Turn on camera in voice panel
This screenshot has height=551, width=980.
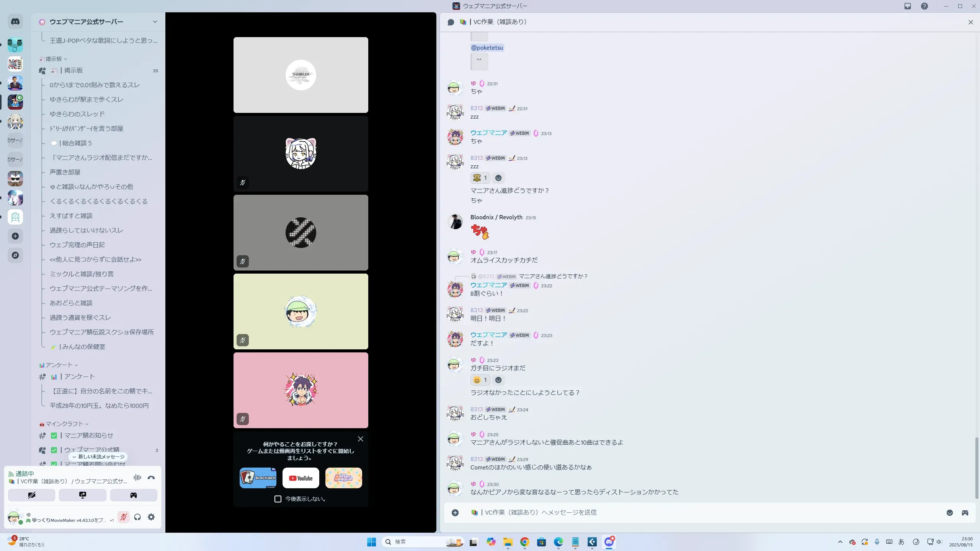click(x=31, y=495)
